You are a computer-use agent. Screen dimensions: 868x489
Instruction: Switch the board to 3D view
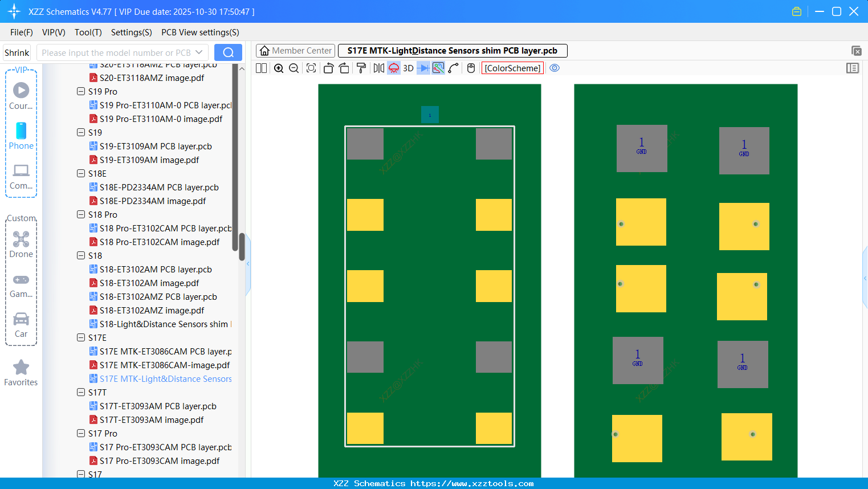click(x=407, y=68)
